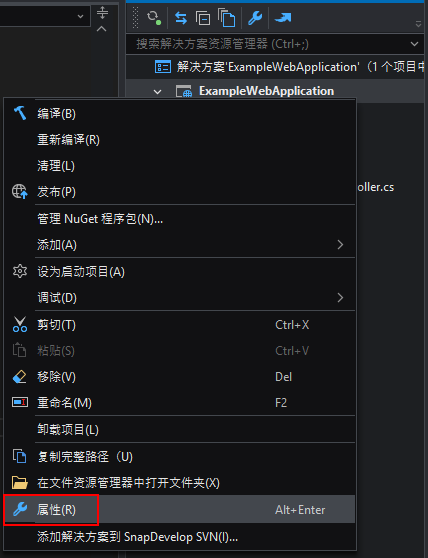Collapse the ExampleWebApplication project node

click(x=157, y=91)
